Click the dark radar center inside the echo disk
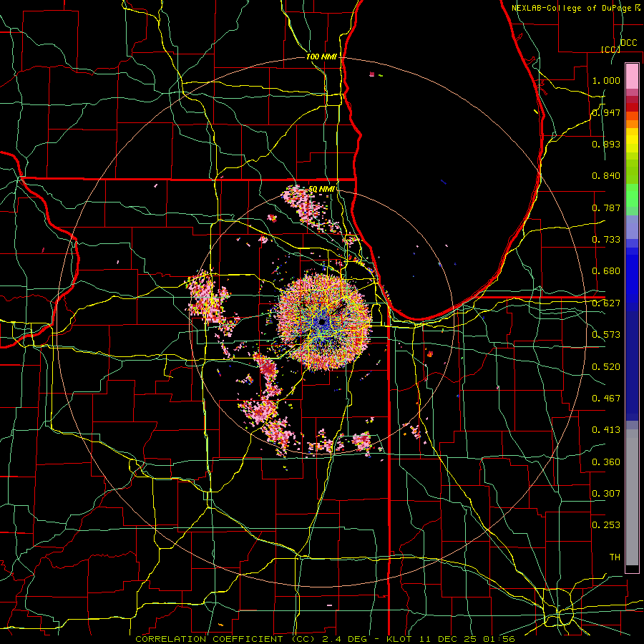Viewport: 644px width, 644px height. tap(322, 321)
